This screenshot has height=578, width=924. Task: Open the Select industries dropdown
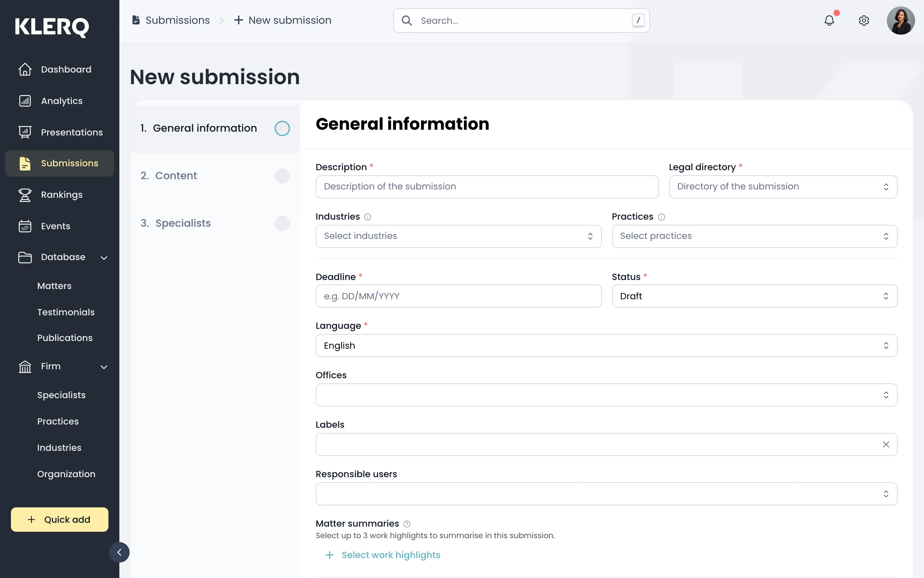pyautogui.click(x=458, y=236)
